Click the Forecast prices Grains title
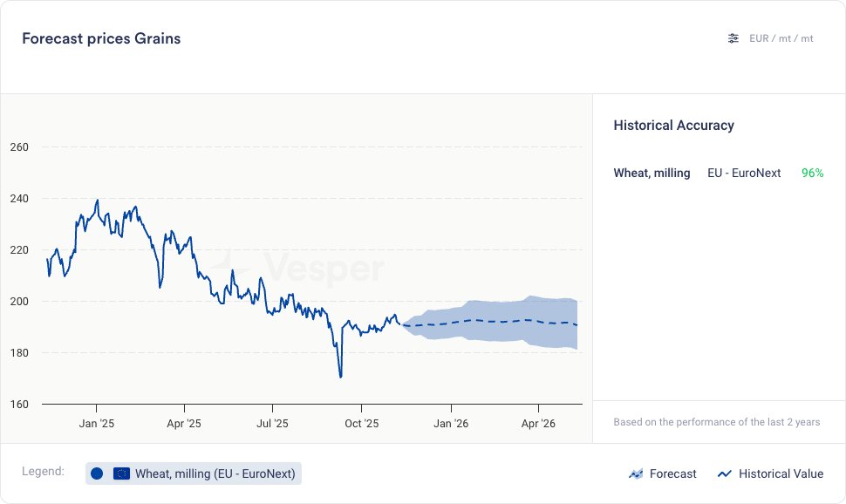The image size is (846, 504). (101, 38)
